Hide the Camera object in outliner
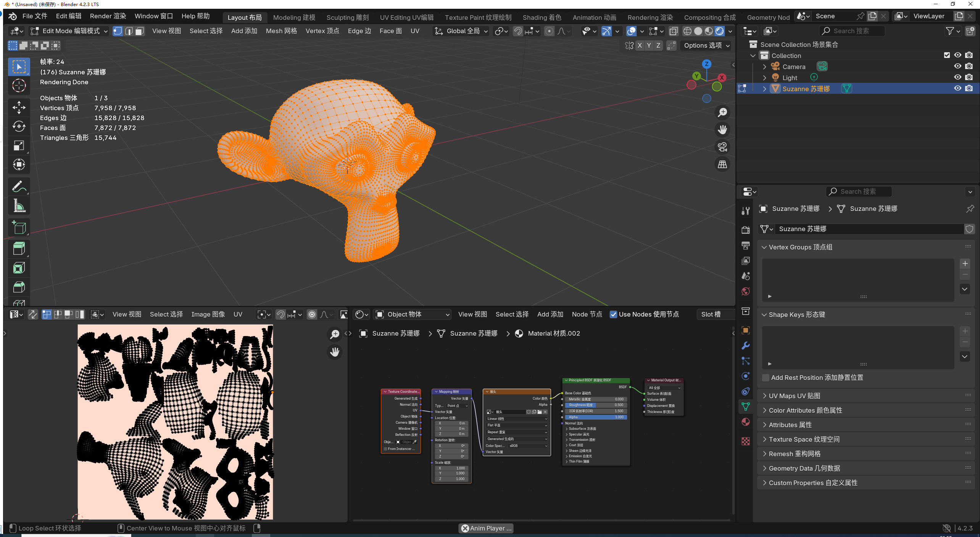 958,66
